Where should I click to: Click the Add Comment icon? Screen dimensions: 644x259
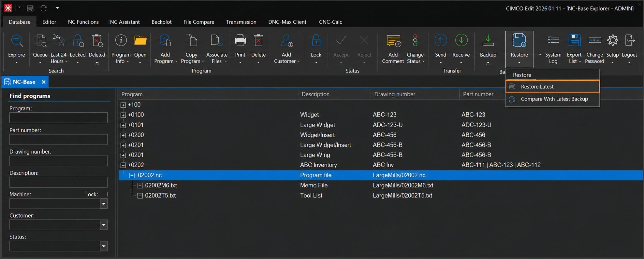click(x=393, y=40)
